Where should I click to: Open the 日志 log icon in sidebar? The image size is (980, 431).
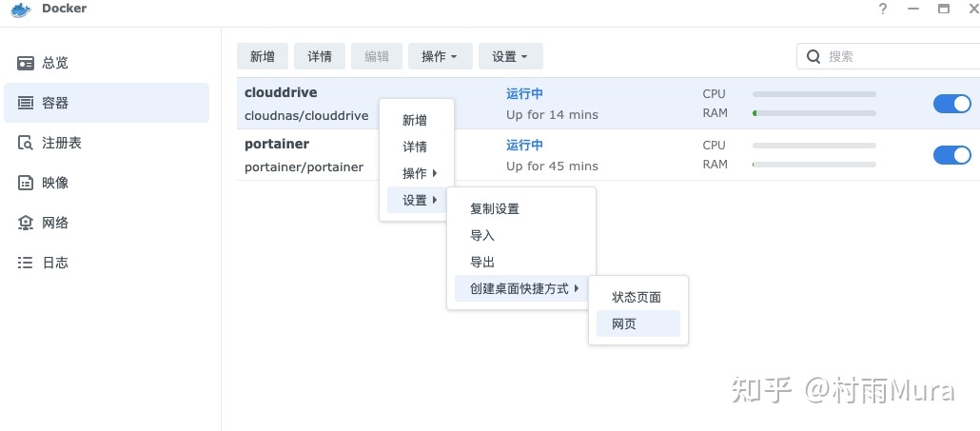coord(26,263)
